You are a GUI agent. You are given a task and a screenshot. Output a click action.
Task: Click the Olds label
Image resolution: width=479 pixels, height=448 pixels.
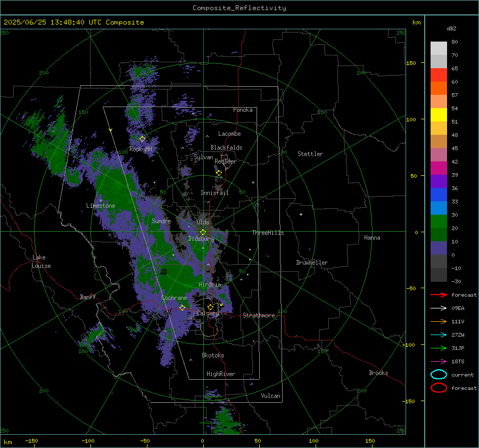203,222
